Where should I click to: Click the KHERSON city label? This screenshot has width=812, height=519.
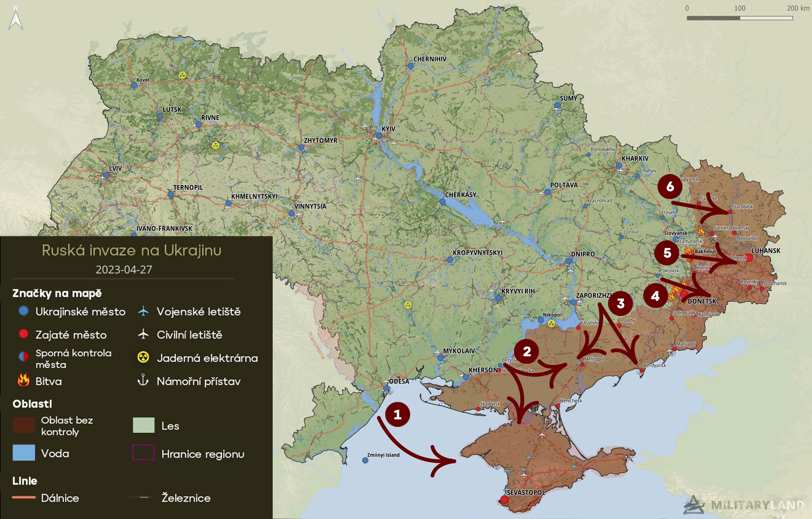[x=483, y=370]
